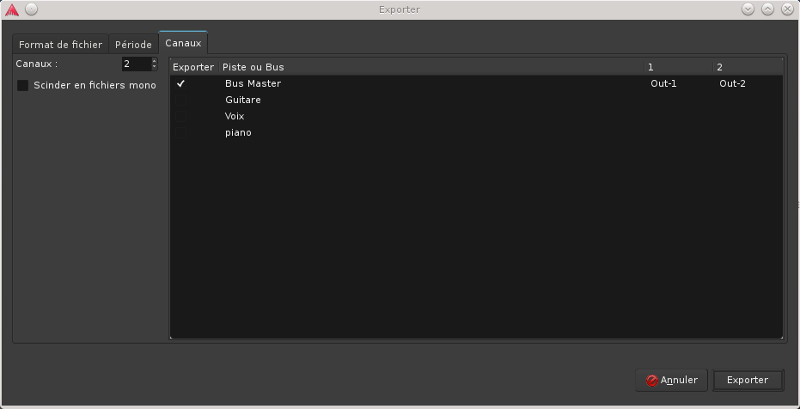Increase the Canaux count with the up arrow
Image resolution: width=800 pixels, height=409 pixels.
[154, 61]
